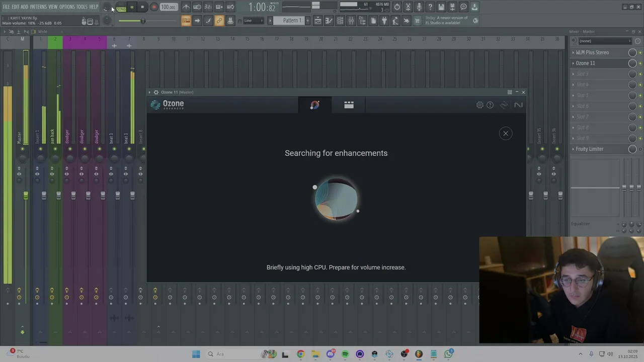Image resolution: width=644 pixels, height=362 pixels.
Task: Select the Ozone Assistant tab icon
Action: pyautogui.click(x=315, y=105)
